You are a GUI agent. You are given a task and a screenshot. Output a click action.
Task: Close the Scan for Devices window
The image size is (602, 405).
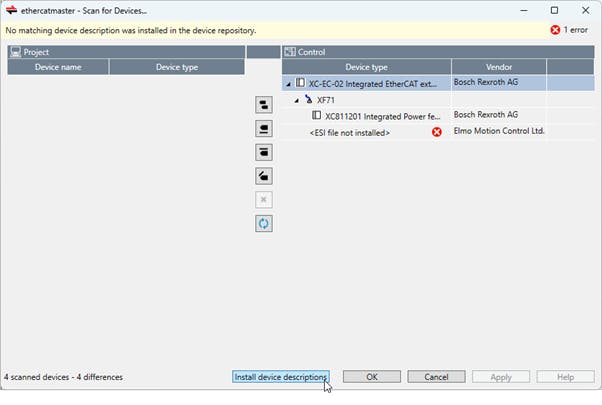click(x=585, y=10)
